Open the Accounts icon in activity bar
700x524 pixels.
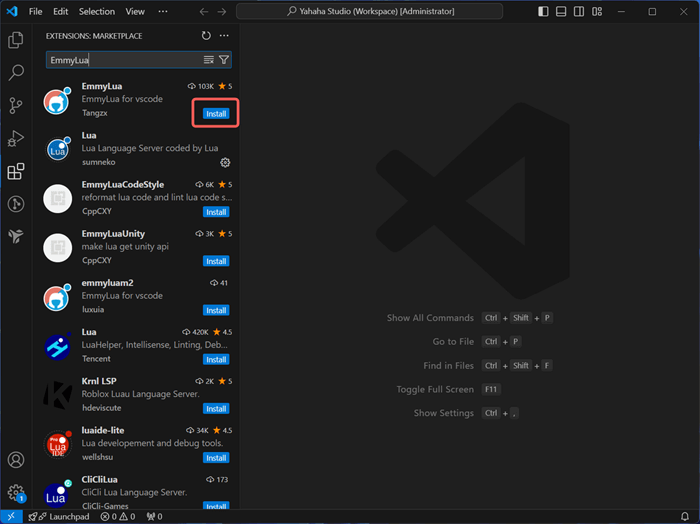click(16, 460)
